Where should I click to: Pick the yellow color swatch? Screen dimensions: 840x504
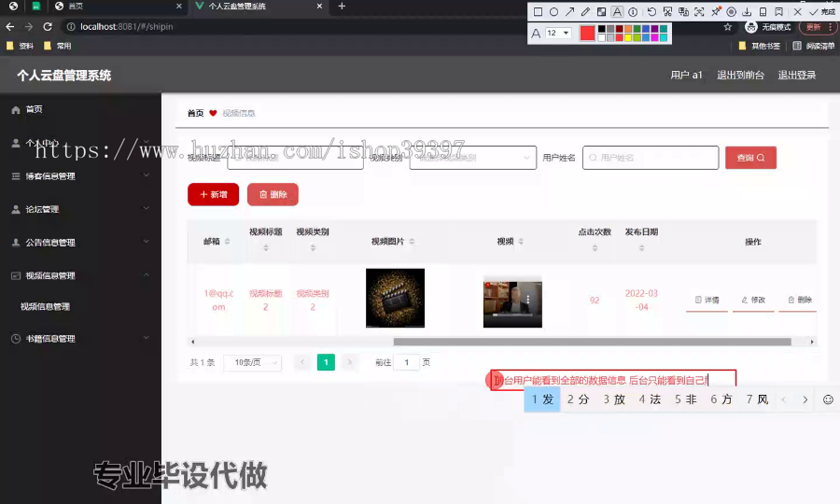coord(628,37)
